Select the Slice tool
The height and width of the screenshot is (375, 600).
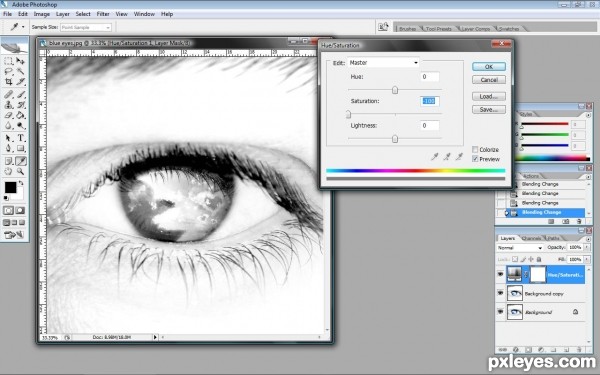pos(21,82)
